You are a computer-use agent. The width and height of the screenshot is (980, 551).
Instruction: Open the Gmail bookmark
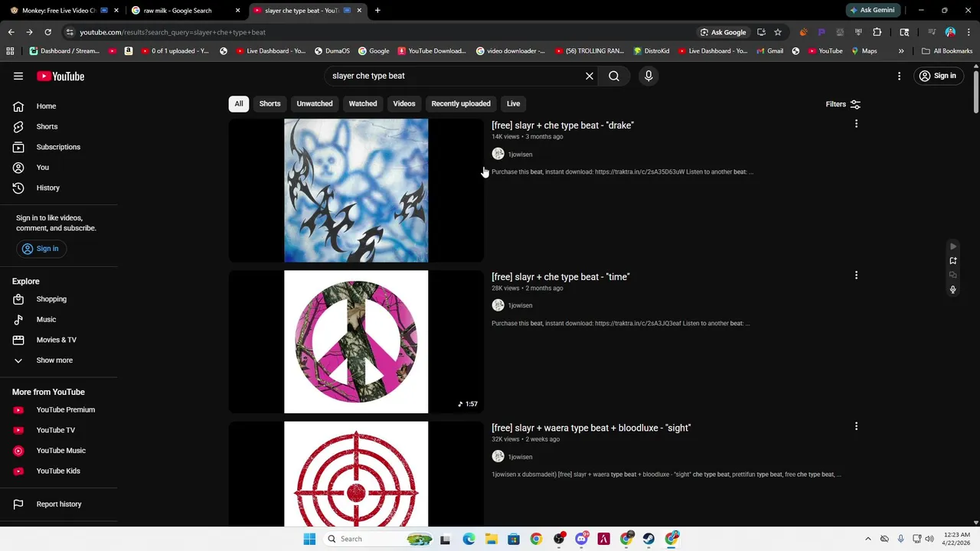769,51
